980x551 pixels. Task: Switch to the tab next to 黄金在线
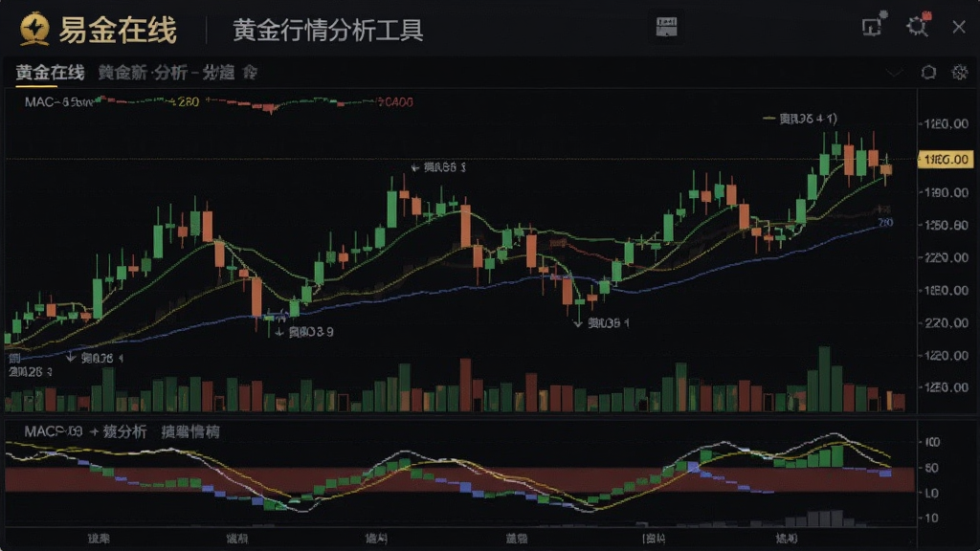pyautogui.click(x=167, y=73)
